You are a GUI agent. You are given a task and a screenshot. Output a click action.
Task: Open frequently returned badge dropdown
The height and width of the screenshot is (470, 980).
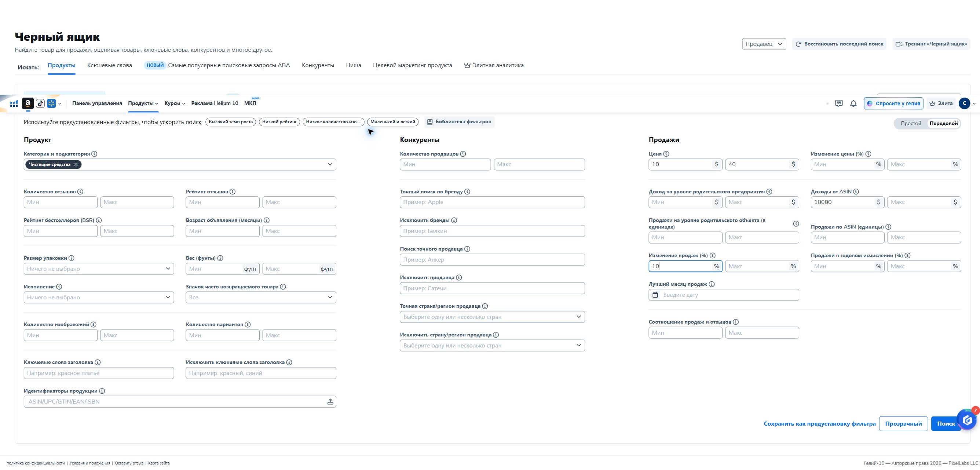pos(261,297)
